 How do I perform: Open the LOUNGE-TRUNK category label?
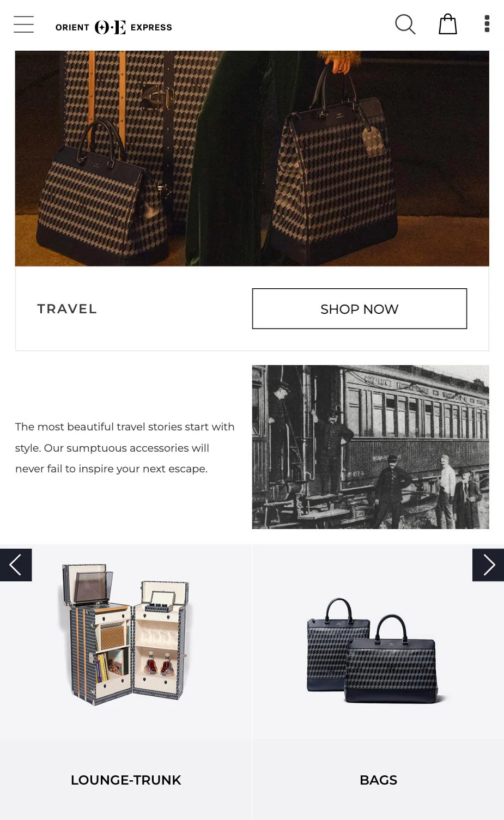126,780
